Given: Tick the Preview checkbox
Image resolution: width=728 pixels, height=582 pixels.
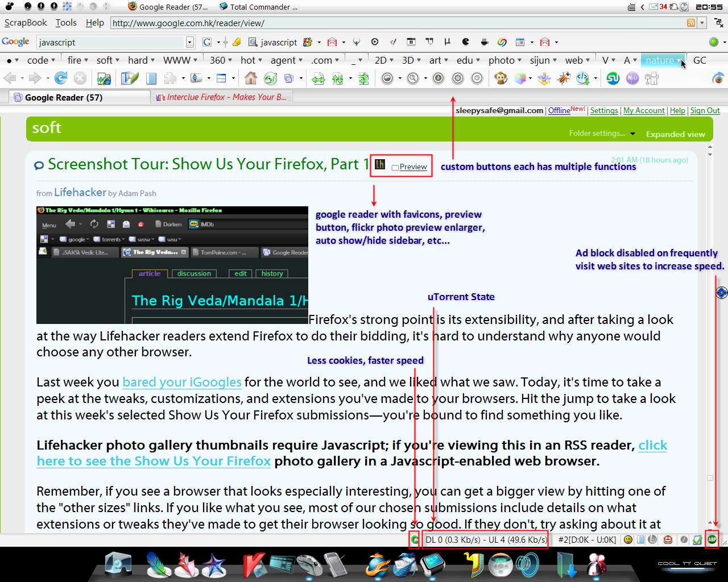Looking at the screenshot, I should pos(395,168).
